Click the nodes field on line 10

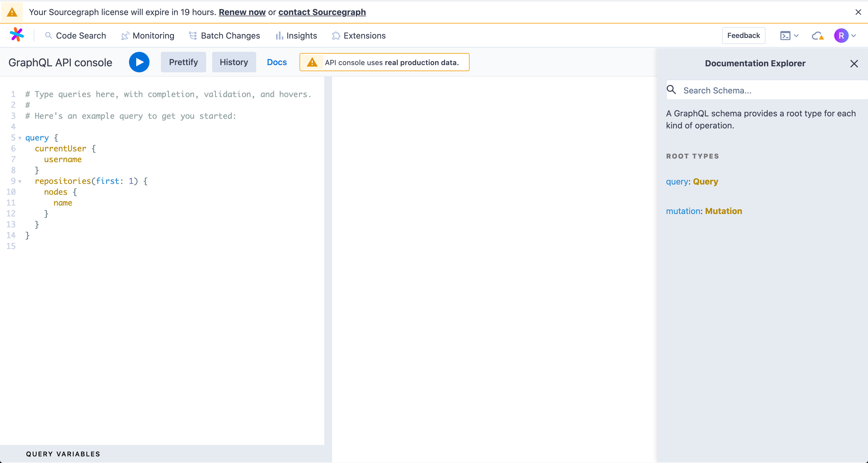[x=55, y=192]
